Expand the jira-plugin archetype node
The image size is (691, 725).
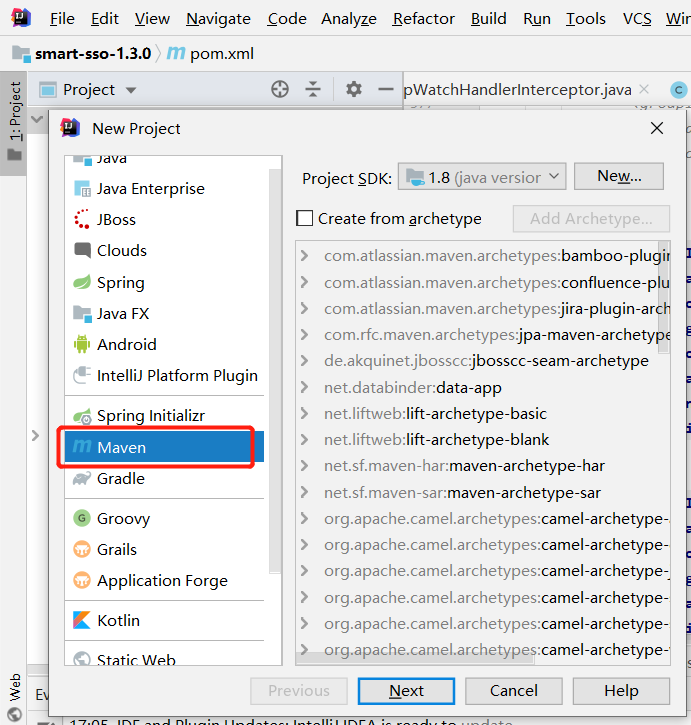tap(304, 308)
